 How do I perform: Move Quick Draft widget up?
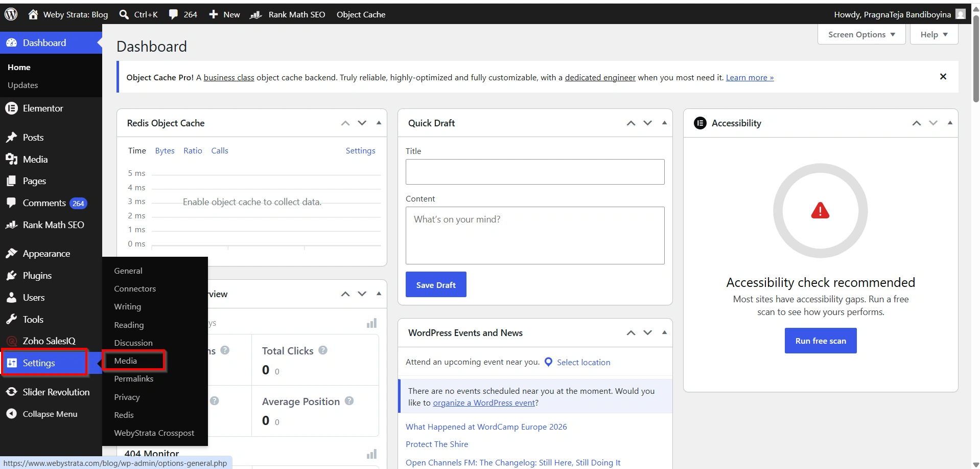coord(631,123)
